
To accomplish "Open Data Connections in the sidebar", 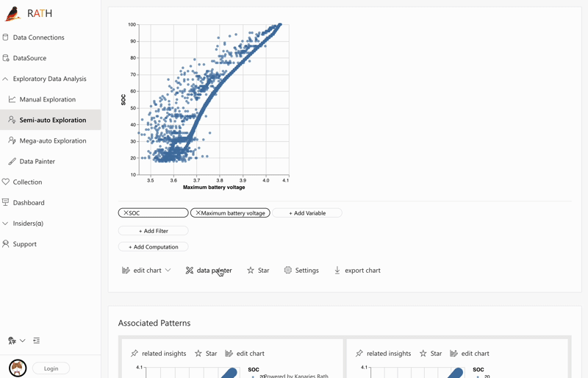I will [38, 38].
